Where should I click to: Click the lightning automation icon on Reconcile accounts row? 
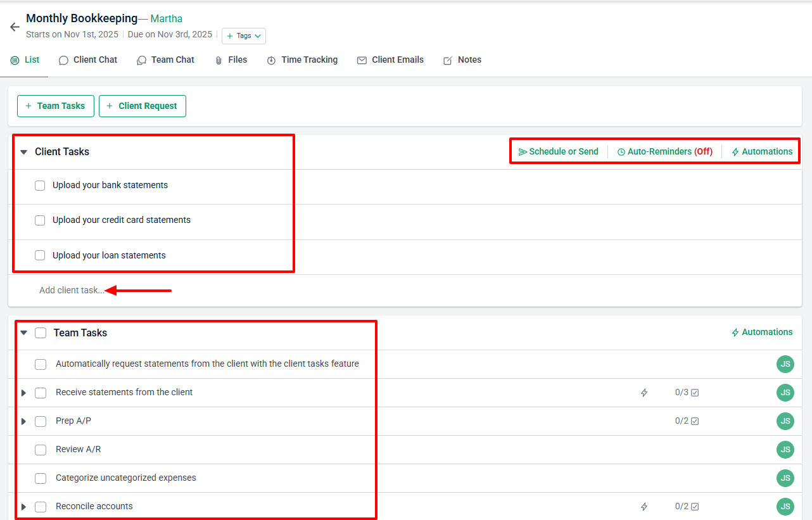644,506
